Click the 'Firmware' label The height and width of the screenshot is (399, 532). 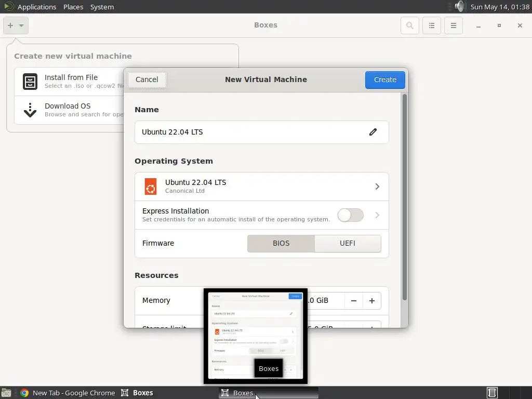pyautogui.click(x=158, y=243)
